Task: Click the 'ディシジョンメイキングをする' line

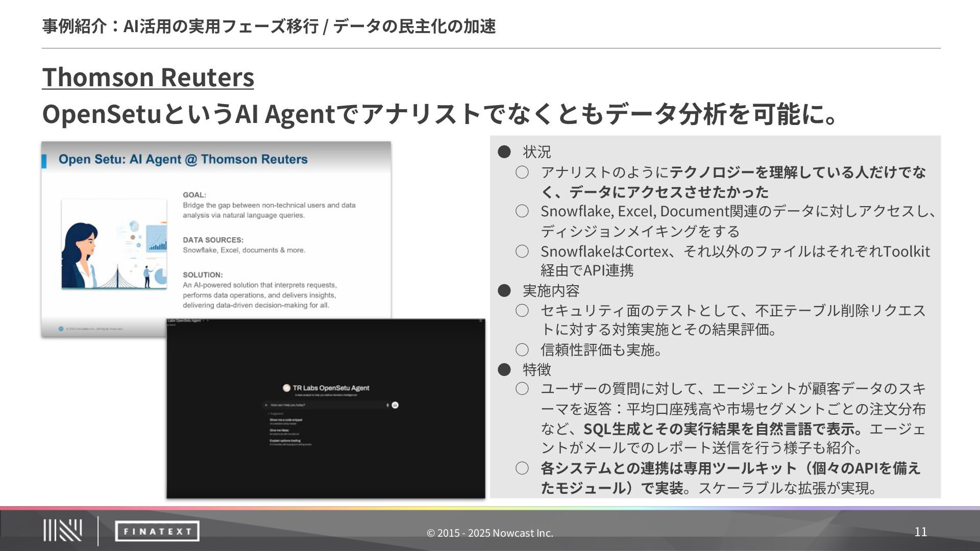Action: click(x=640, y=231)
